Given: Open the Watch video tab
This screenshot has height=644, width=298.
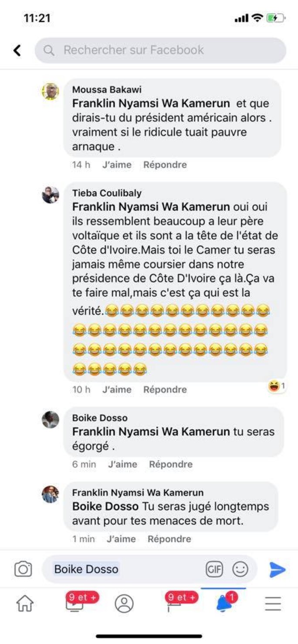Looking at the screenshot, I should tap(74, 603).
